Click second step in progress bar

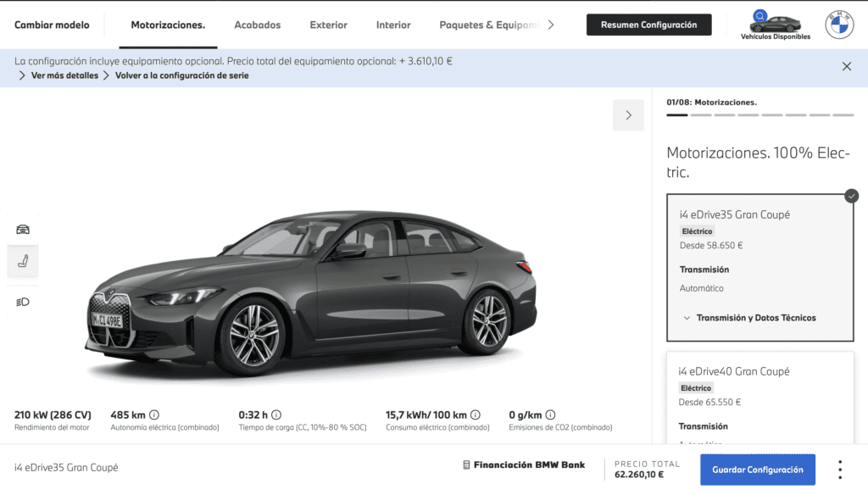coord(701,115)
